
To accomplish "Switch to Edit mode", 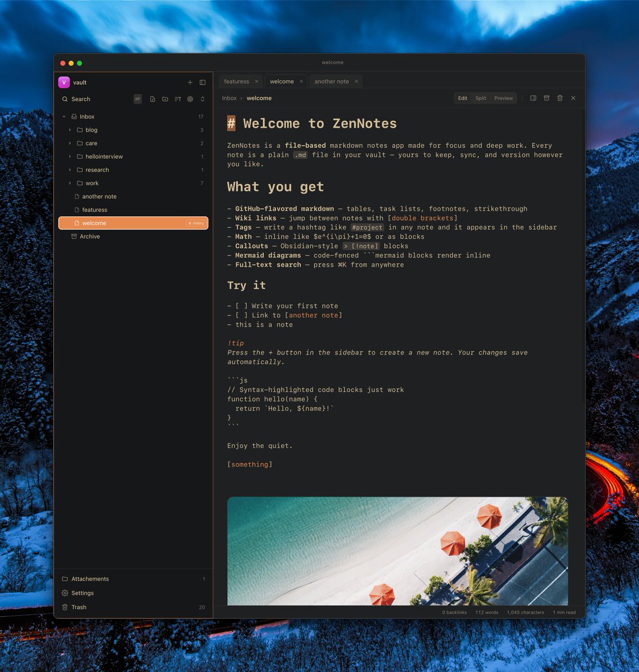I will [463, 98].
